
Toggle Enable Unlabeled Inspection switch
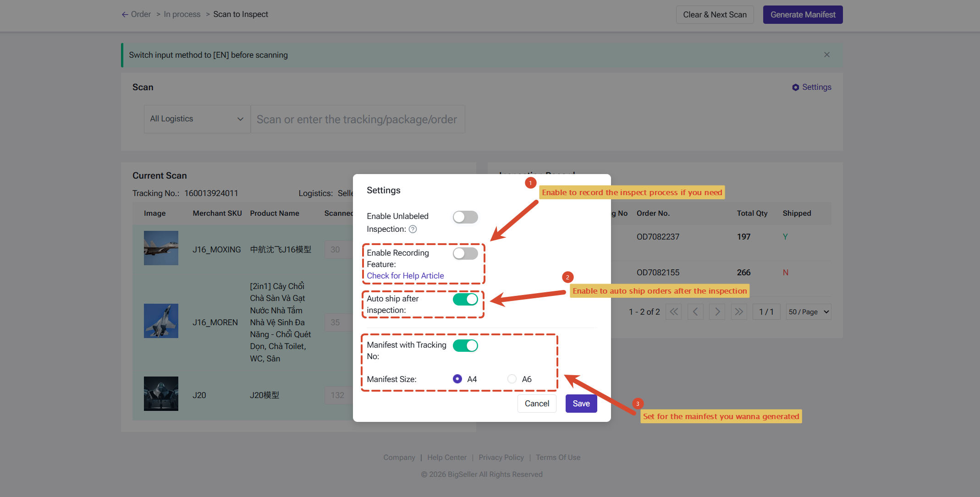(x=465, y=217)
